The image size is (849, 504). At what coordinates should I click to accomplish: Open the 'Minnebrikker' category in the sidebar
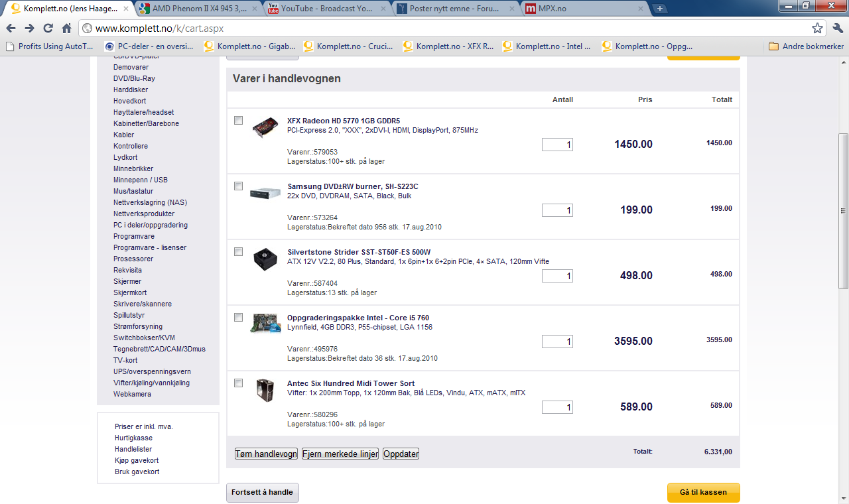click(x=133, y=168)
